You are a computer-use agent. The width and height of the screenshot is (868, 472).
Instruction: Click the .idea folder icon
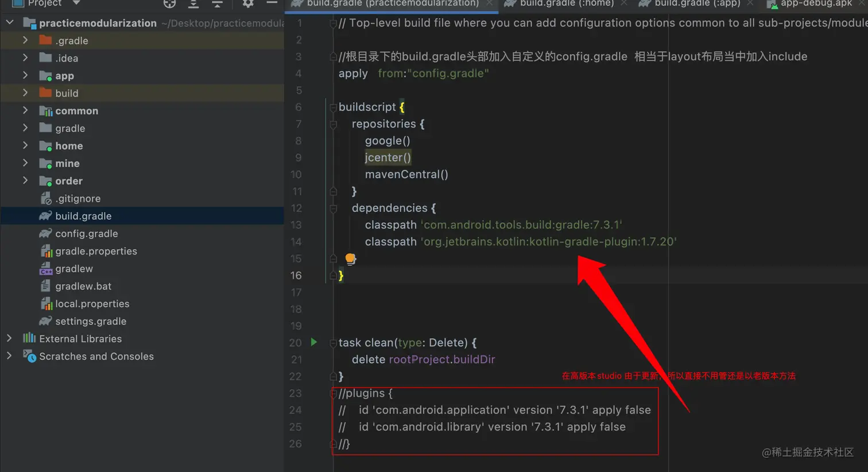pos(45,57)
